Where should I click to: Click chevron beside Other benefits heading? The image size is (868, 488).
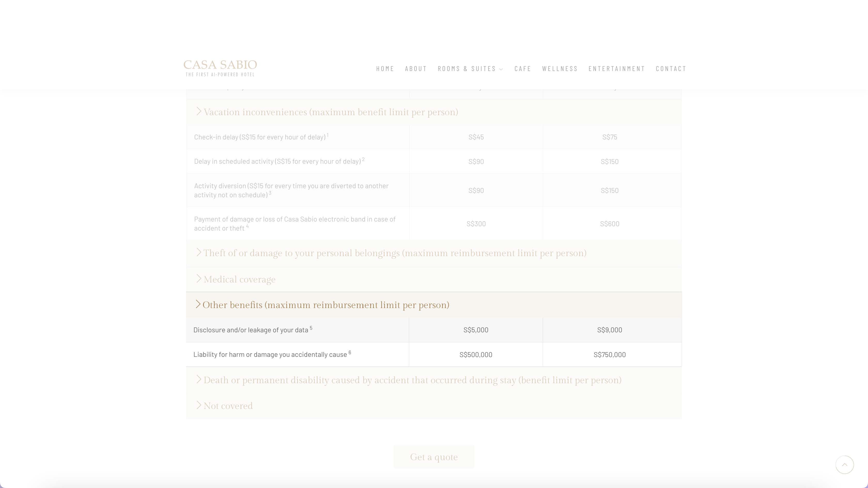[198, 304]
